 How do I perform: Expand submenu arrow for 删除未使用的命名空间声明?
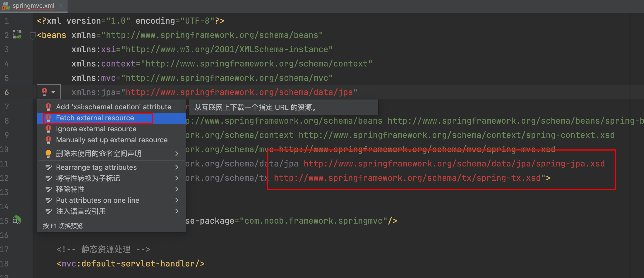(x=177, y=154)
